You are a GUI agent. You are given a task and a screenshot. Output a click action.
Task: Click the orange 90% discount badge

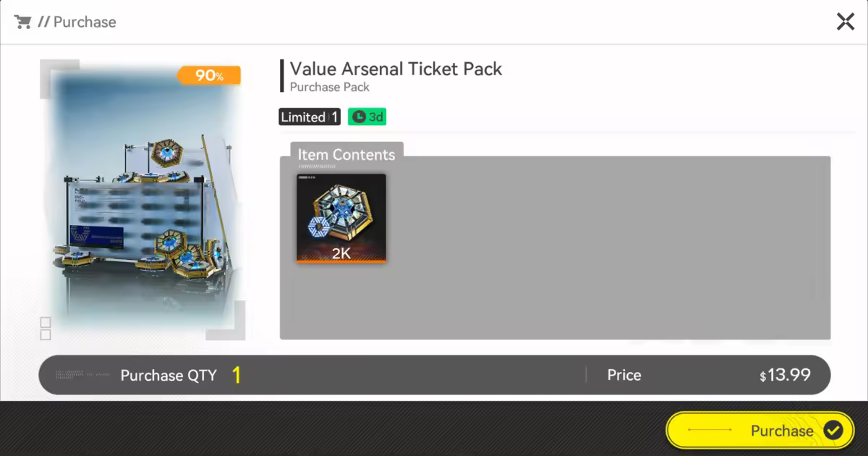coord(208,75)
